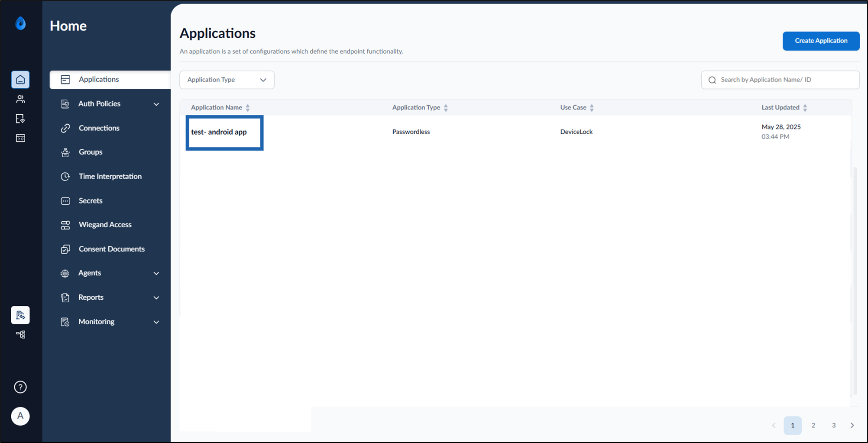This screenshot has width=868, height=443.
Task: Select Applications in the sidebar
Action: click(x=110, y=80)
